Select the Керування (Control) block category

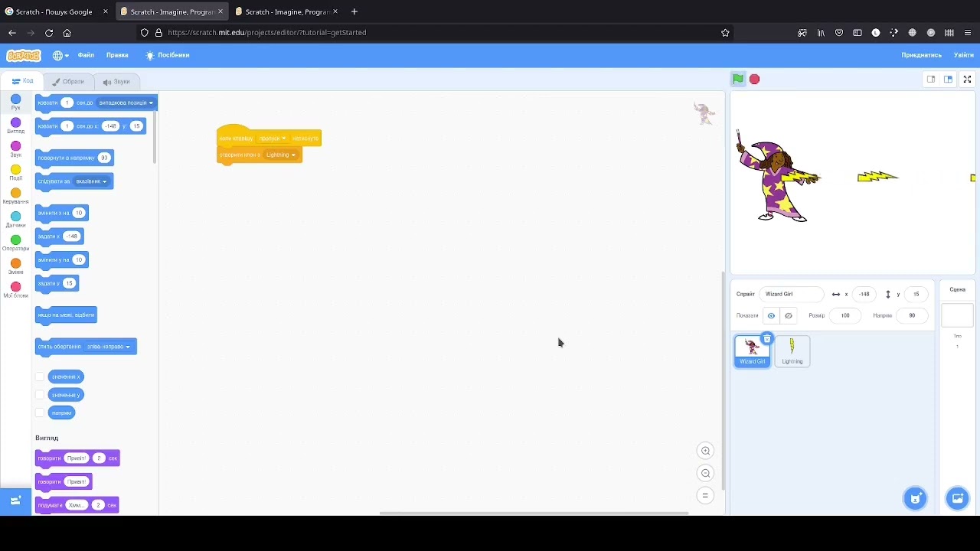[15, 197]
